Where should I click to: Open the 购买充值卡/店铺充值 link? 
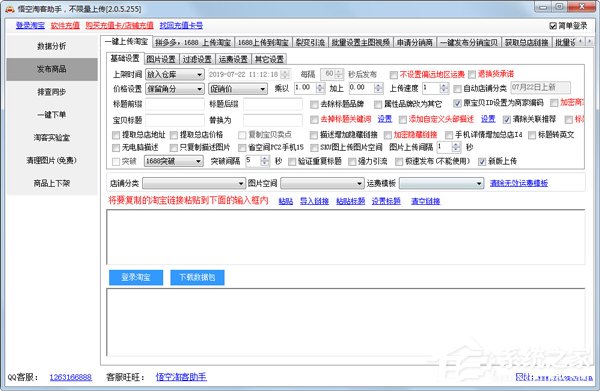tap(119, 26)
